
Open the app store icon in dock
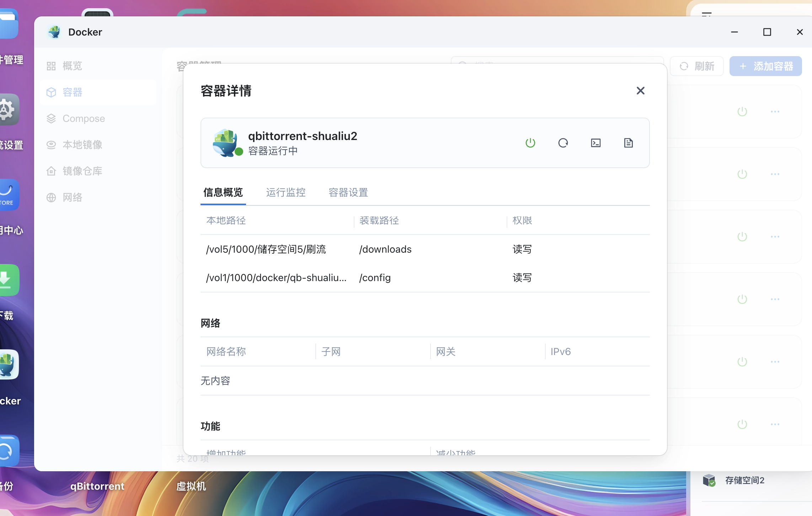pos(9,195)
